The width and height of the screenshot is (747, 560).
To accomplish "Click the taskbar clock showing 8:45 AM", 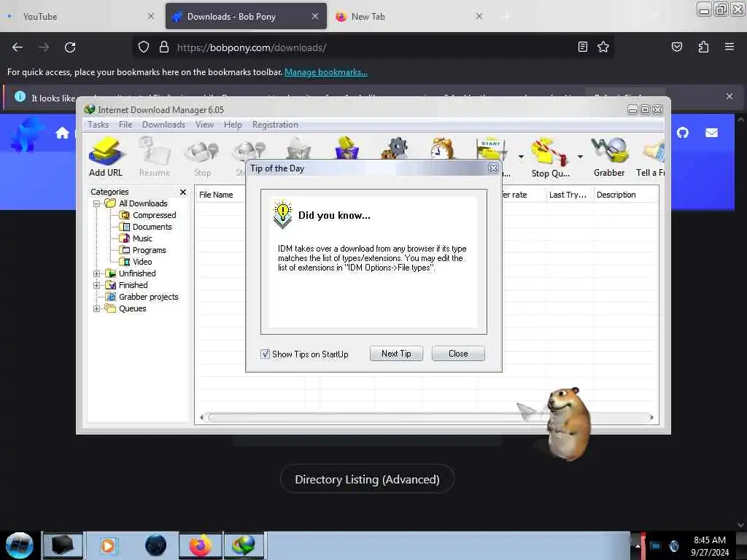I will 710,545.
